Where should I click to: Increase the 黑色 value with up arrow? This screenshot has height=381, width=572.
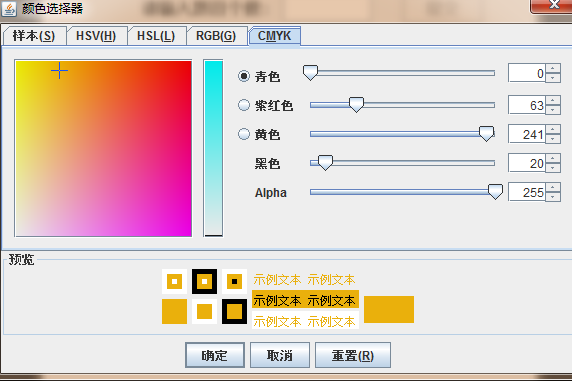coord(553,158)
